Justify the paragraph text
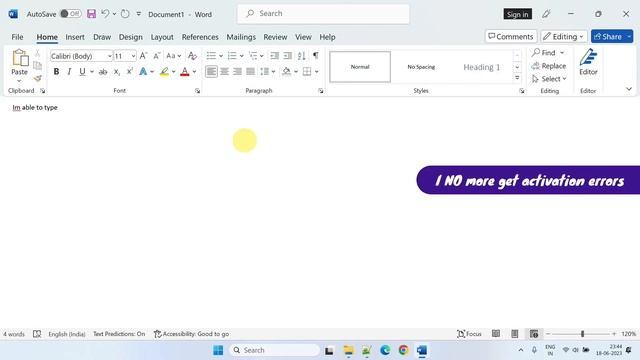 click(251, 72)
